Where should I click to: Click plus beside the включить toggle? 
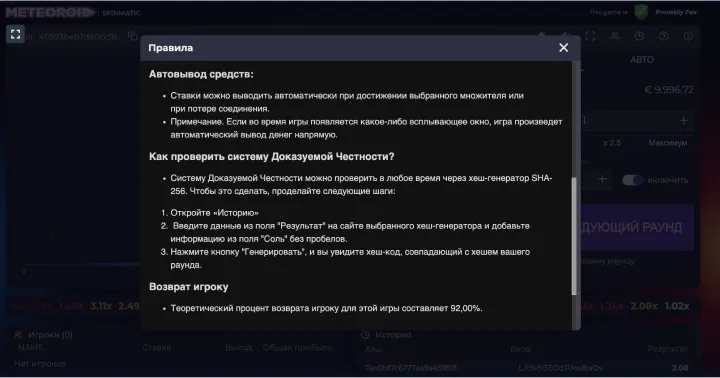602,179
